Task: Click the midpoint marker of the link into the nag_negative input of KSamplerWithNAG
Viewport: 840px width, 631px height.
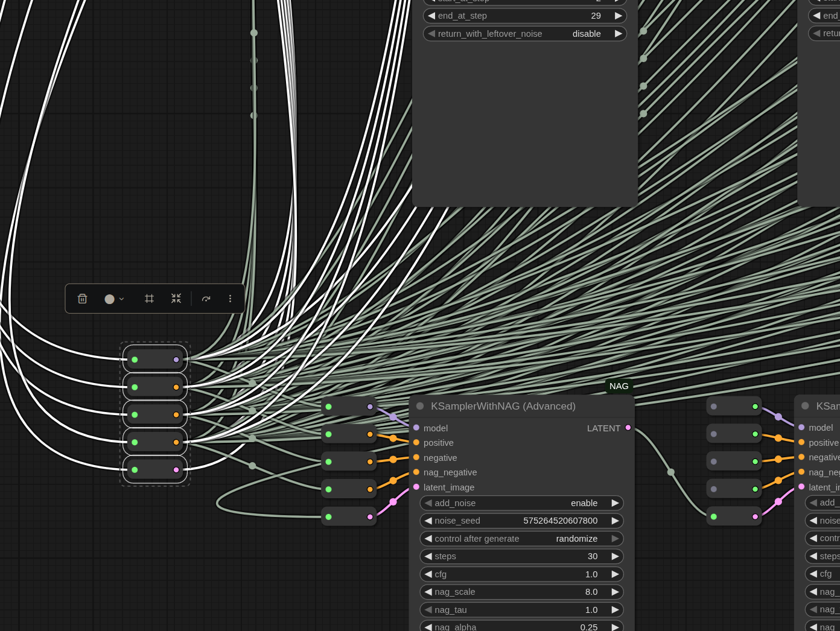Action: pyautogui.click(x=393, y=480)
